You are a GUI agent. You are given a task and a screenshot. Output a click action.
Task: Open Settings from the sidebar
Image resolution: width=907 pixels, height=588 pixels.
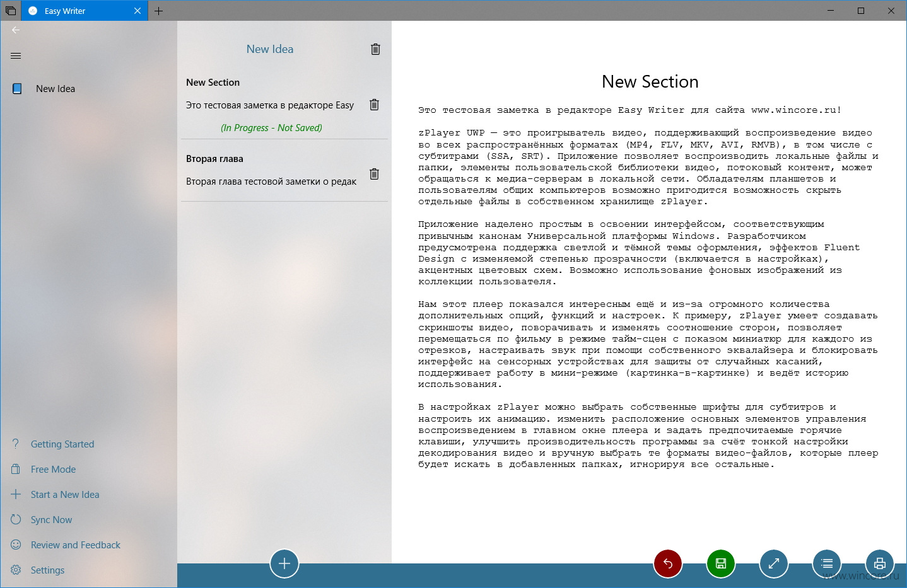pyautogui.click(x=47, y=570)
